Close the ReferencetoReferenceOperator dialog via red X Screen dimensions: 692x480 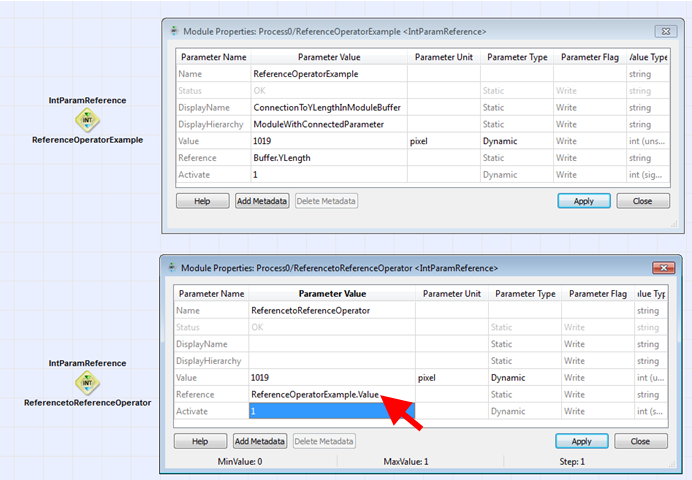[662, 268]
